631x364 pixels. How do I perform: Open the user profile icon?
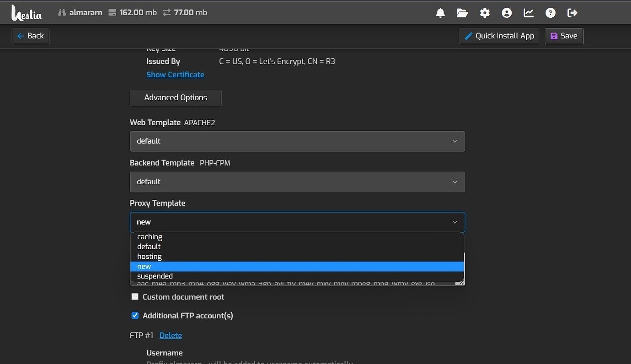tap(506, 12)
